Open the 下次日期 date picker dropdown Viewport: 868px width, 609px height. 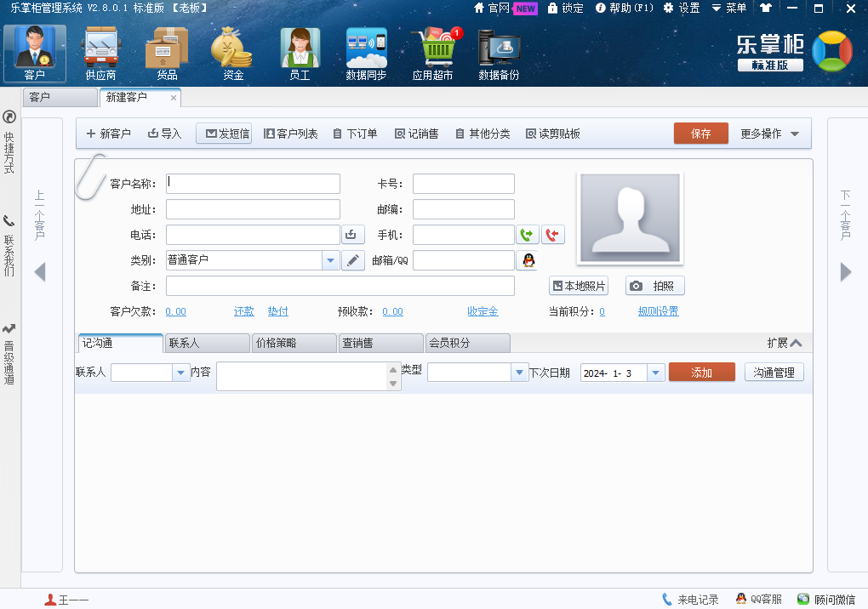[x=655, y=373]
